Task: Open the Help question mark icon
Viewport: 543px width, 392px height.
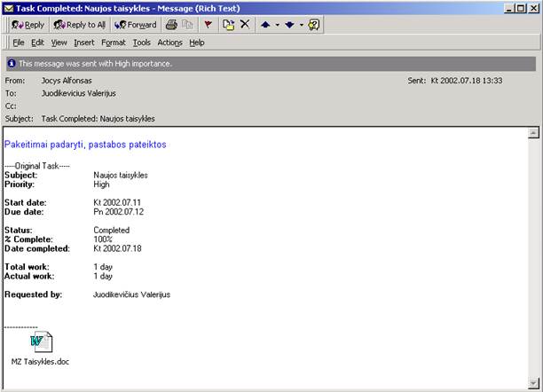Action: [314, 25]
